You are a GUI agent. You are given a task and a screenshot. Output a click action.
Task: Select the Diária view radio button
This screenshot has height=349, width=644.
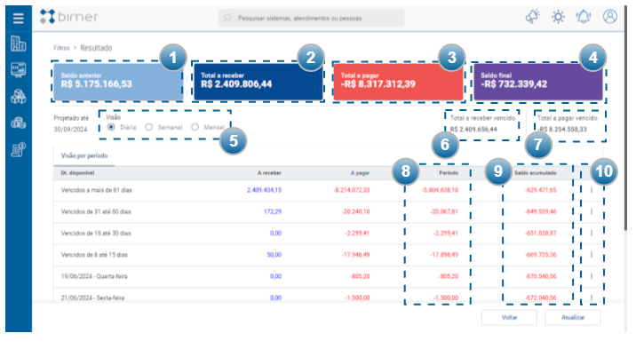(x=111, y=127)
